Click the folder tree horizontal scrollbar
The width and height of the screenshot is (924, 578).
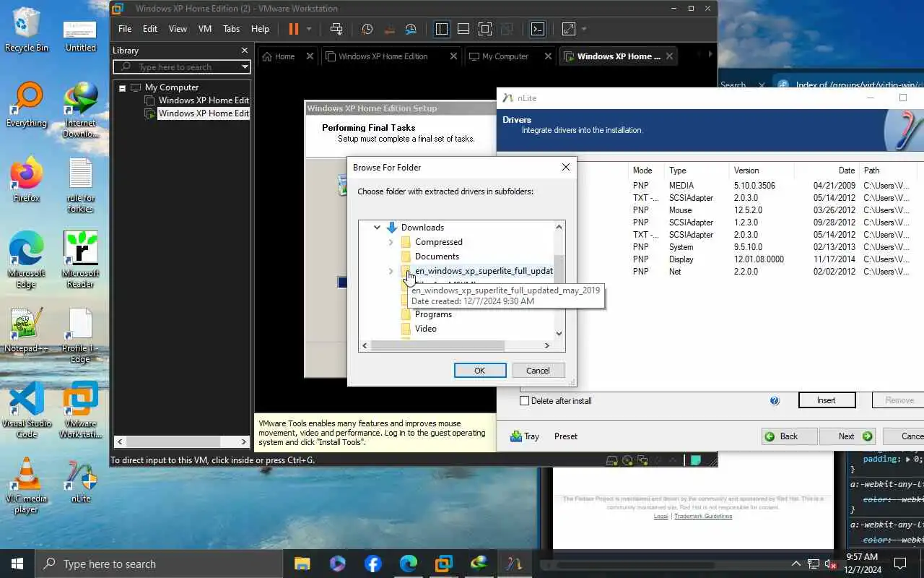456,346
